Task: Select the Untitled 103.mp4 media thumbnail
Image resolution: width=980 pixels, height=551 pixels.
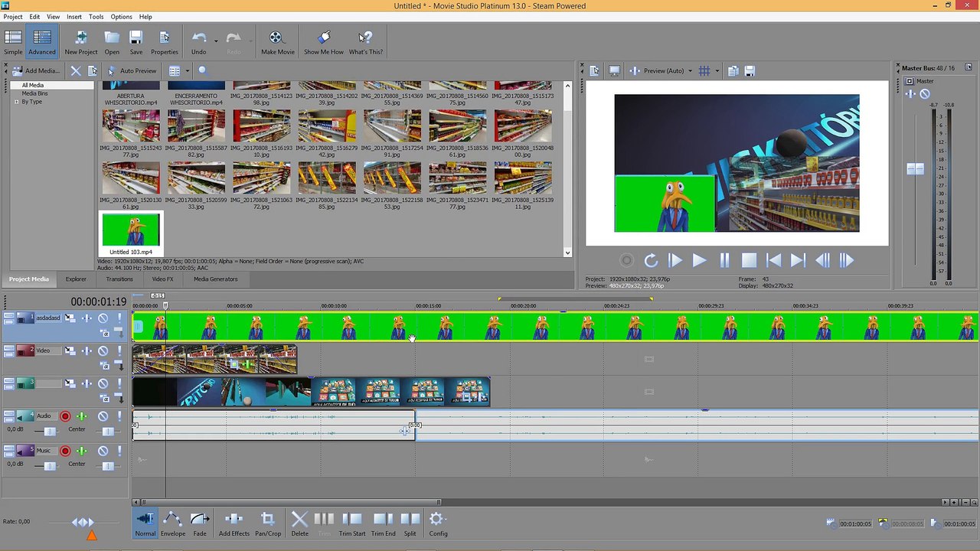Action: (131, 233)
